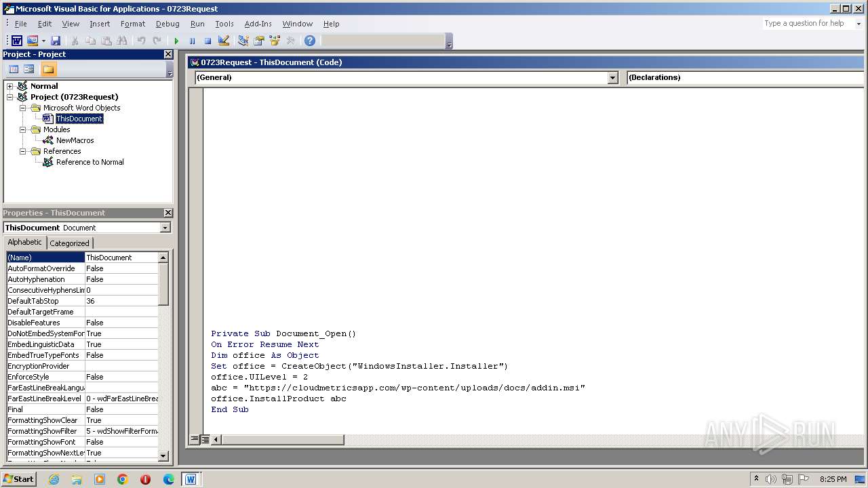
Task: Click View Object icon in Project panel
Action: click(x=29, y=69)
